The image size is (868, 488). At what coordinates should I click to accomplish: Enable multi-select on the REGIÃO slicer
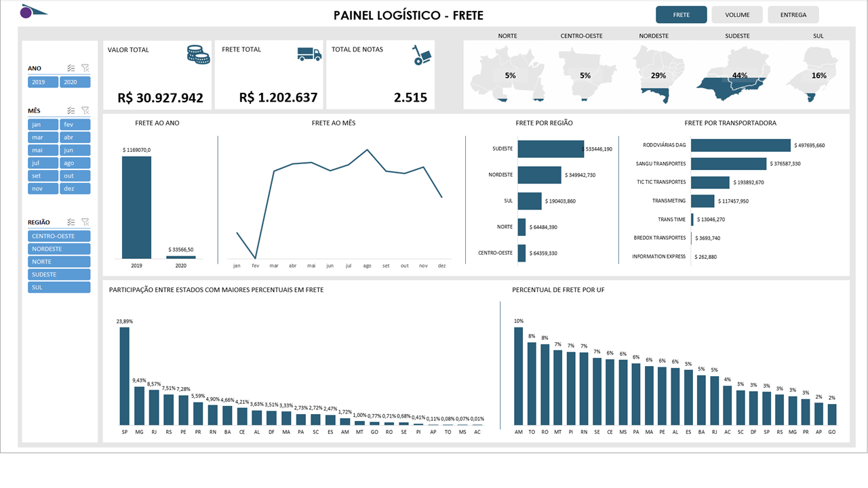[71, 222]
